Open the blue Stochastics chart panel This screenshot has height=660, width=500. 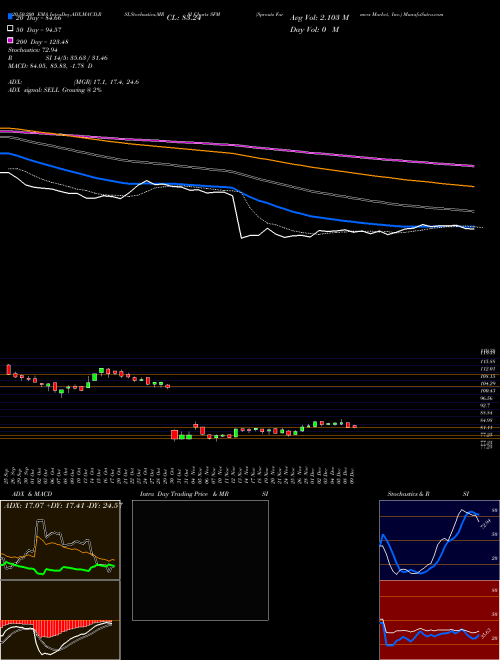(x=439, y=540)
